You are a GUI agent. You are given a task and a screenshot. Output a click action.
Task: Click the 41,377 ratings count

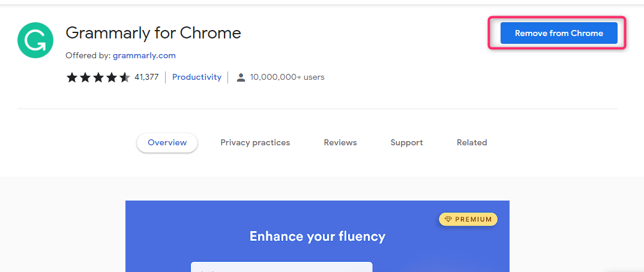146,77
